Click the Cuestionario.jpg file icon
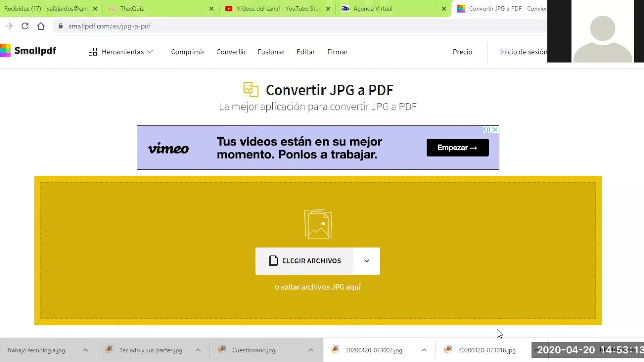This screenshot has height=362, width=644. [222, 350]
